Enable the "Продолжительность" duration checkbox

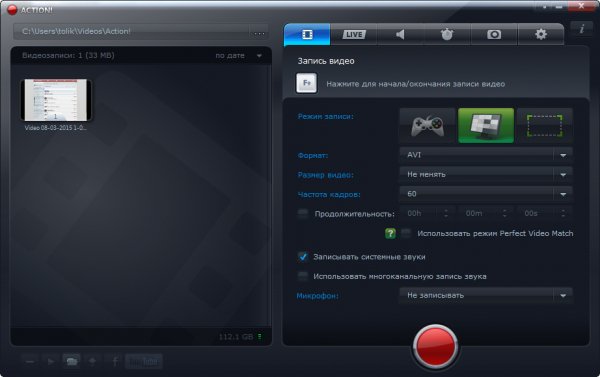click(x=303, y=214)
